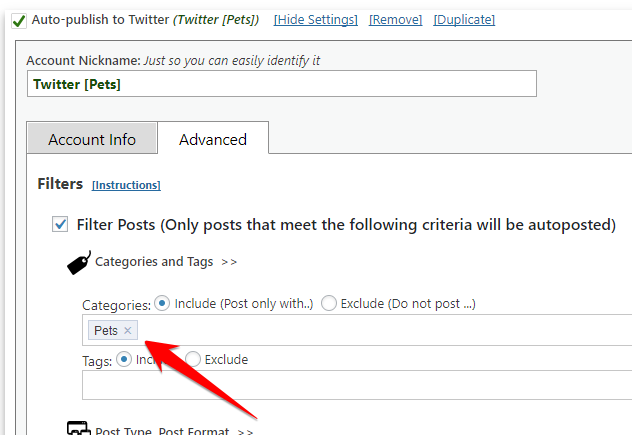Choose the Tags Exclude radio option

click(x=193, y=359)
